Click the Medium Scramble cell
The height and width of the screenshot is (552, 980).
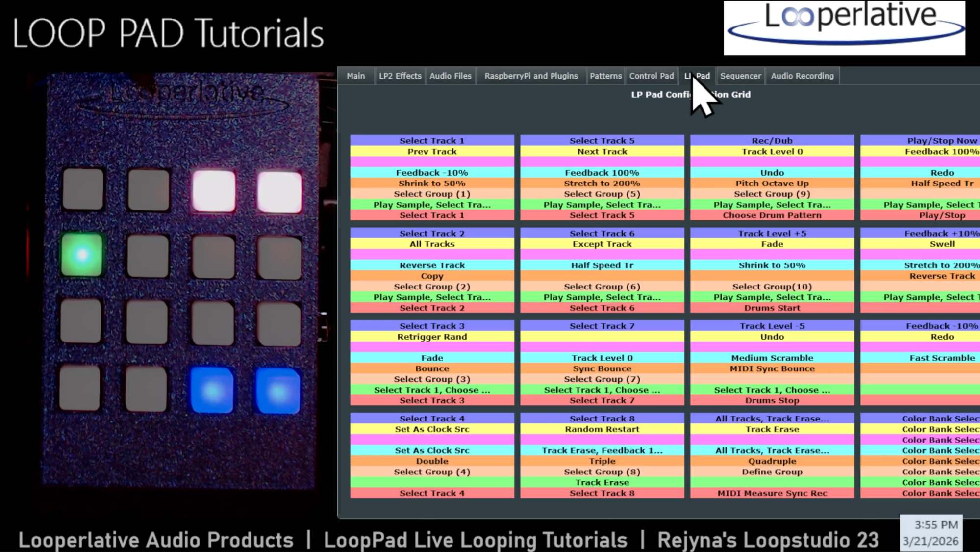click(772, 358)
